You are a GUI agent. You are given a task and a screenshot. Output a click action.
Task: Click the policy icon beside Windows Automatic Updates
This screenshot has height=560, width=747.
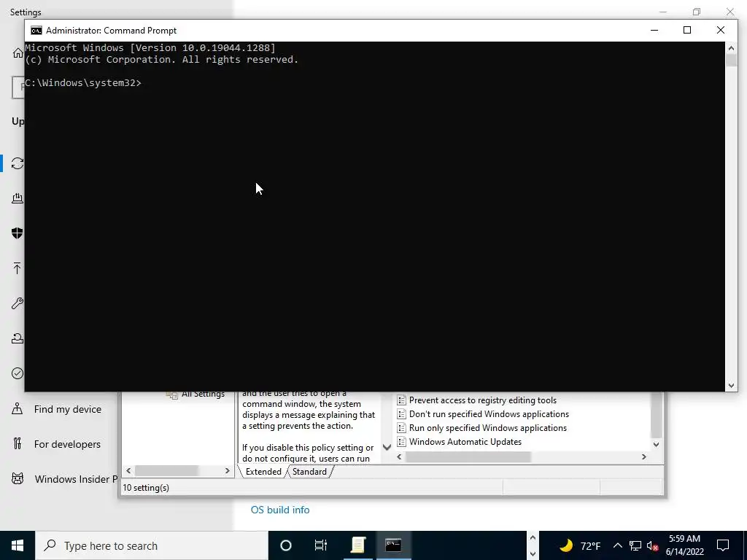pyautogui.click(x=402, y=442)
